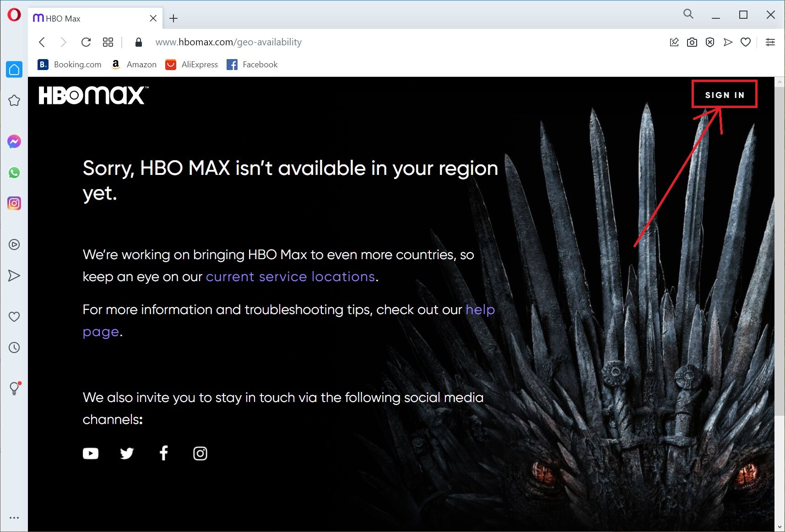Go forward to next page
This screenshot has width=785, height=532.
click(64, 42)
